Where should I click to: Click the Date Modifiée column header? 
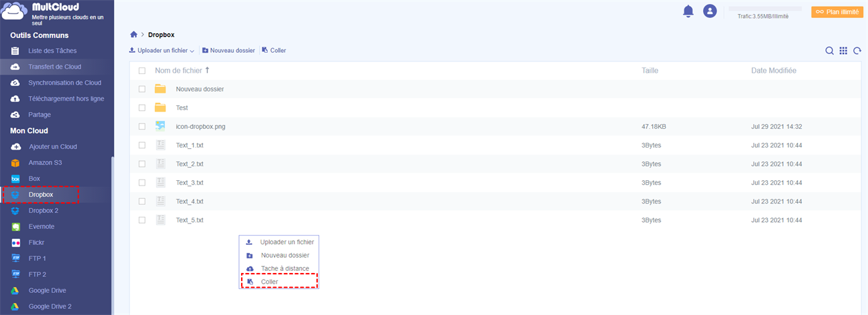[x=773, y=70]
